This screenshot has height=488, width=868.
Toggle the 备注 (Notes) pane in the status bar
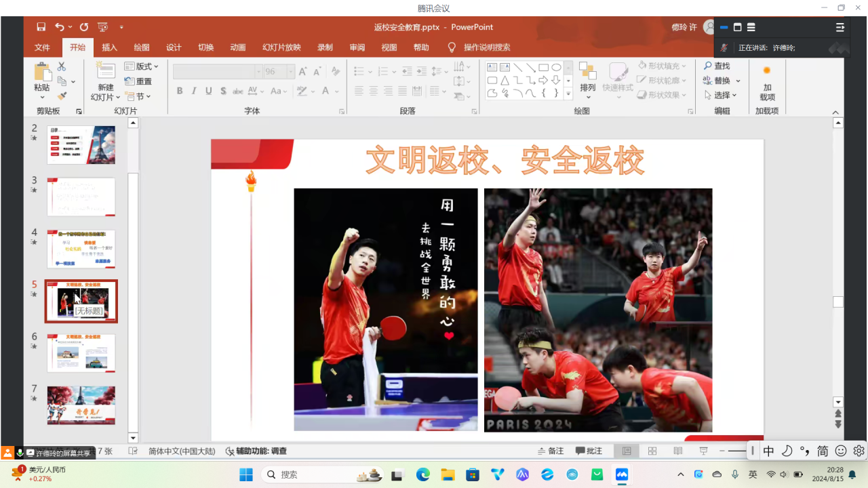point(550,451)
